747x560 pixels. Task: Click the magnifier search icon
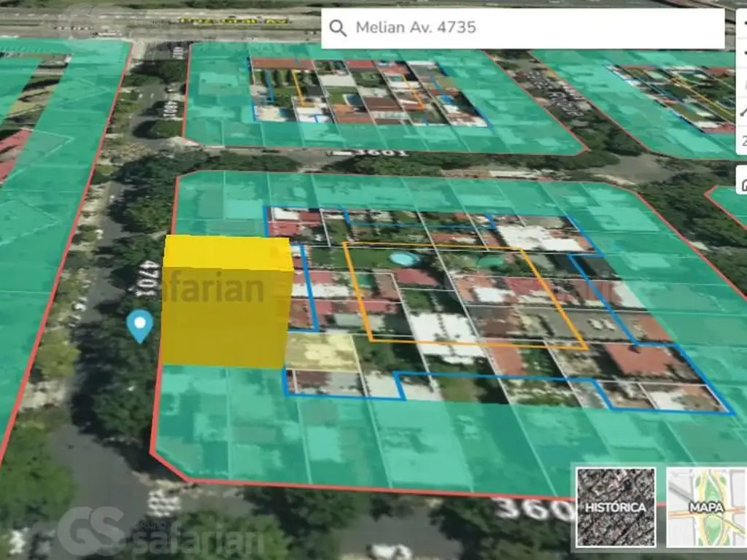coord(338,28)
